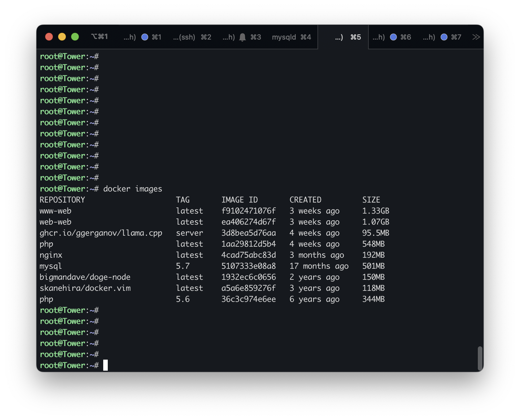Click the ⌥⌘1 window number label
This screenshot has height=420, width=520.
click(99, 36)
